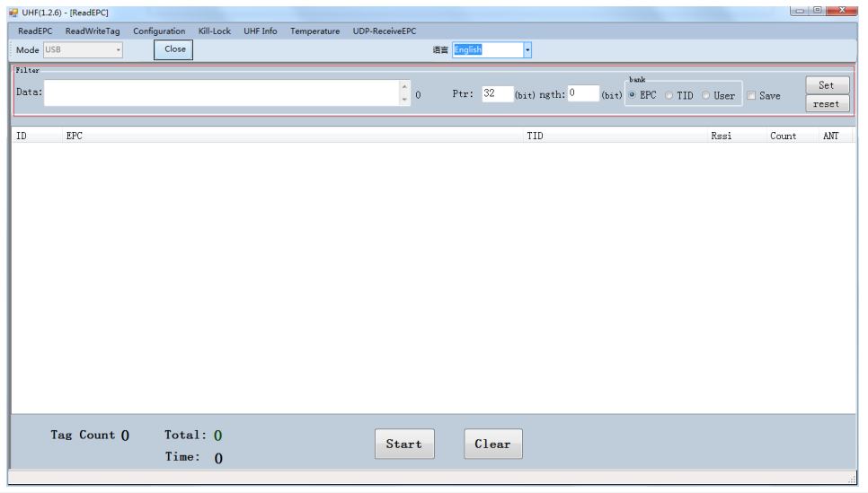Screen dimensions: 868x493
Task: Click the Rssi column header
Action: (x=721, y=136)
